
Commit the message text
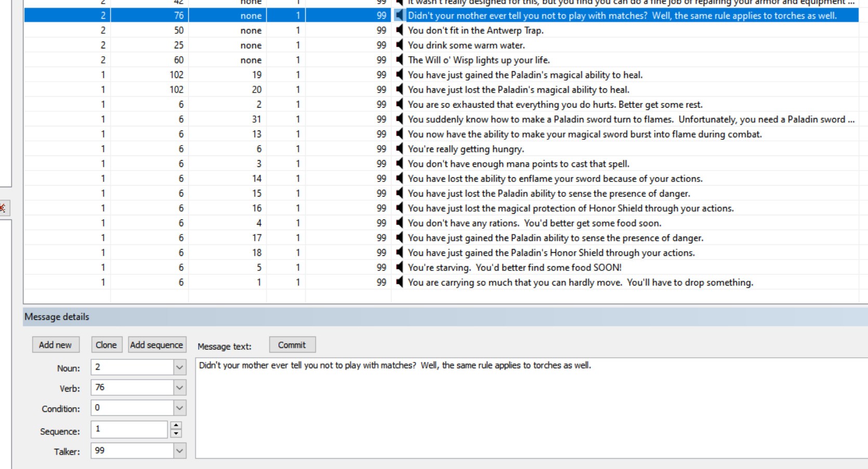292,345
